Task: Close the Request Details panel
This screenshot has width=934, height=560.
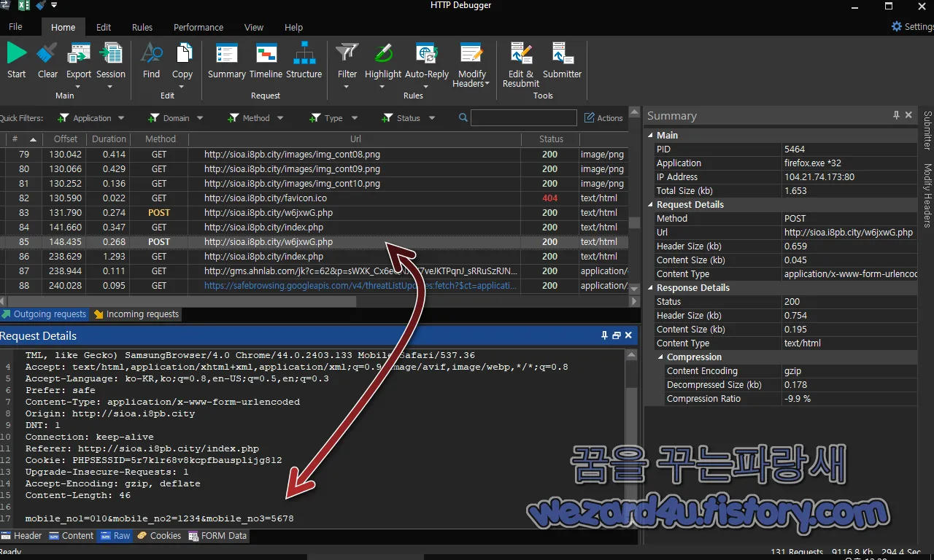Action: point(628,335)
